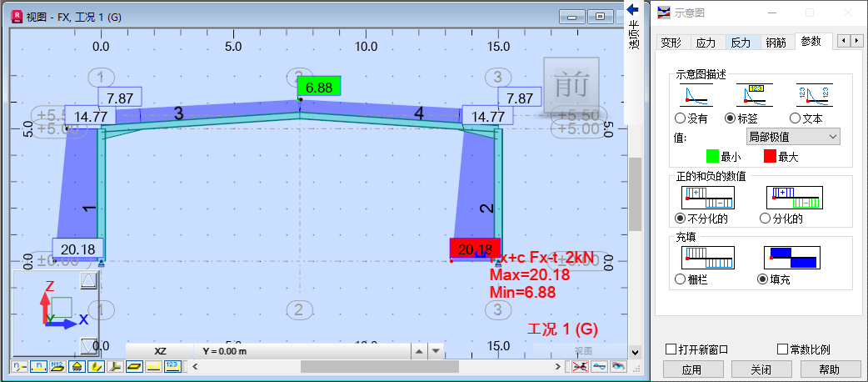868x382 pixels.
Task: Toggle bar numbers display icon in bottom toolbar
Action: click(39, 366)
